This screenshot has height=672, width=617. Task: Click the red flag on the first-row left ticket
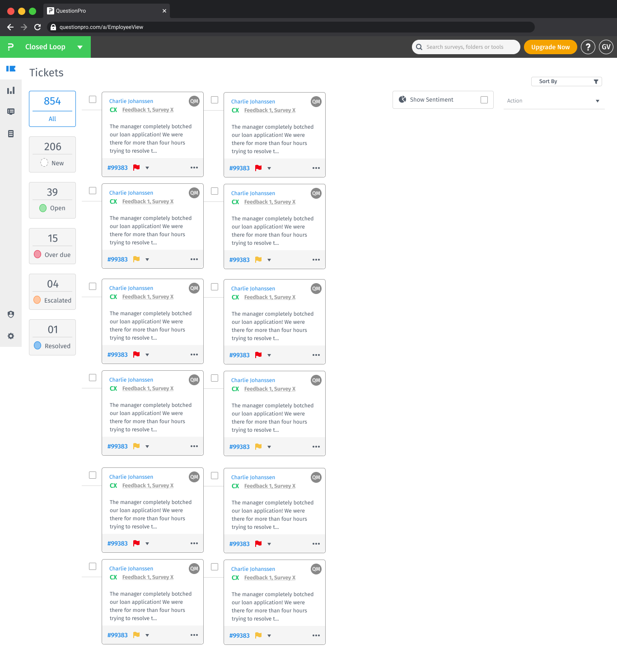click(136, 168)
